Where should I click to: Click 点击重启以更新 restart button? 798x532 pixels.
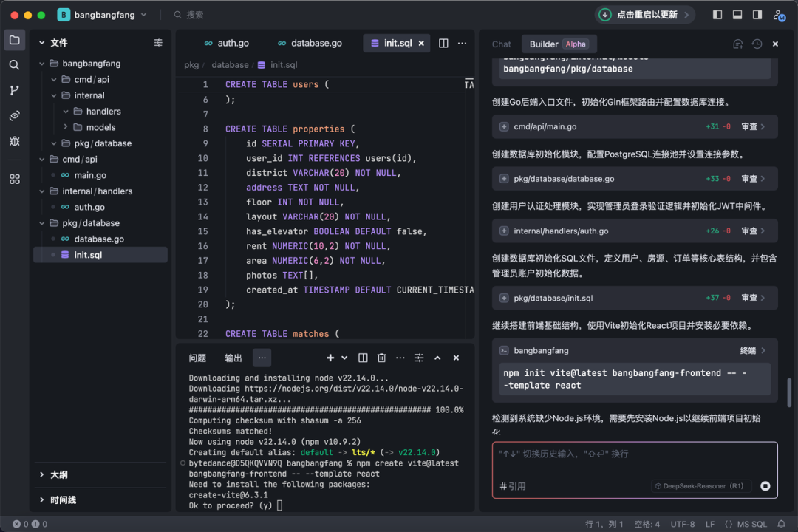click(x=646, y=15)
